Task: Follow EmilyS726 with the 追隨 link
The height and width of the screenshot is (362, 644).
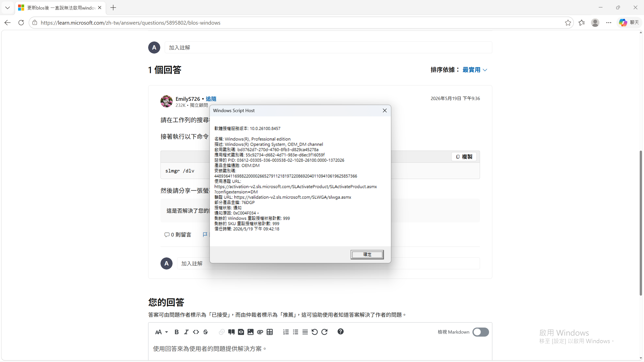Action: (211, 99)
